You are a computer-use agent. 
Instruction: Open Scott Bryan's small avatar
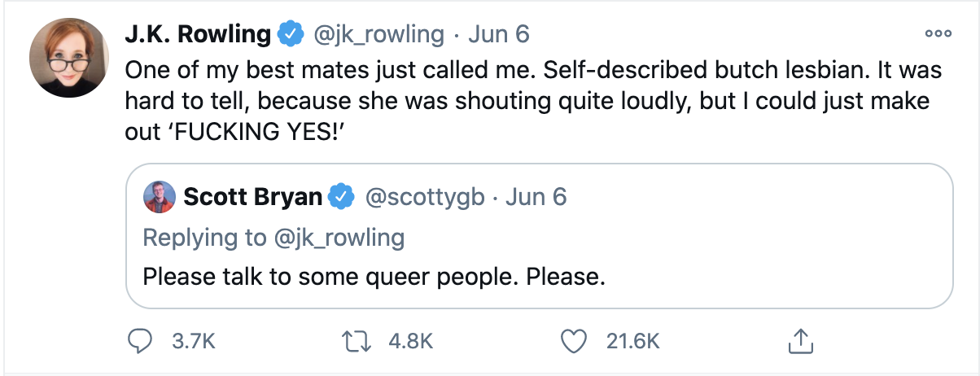tap(159, 197)
